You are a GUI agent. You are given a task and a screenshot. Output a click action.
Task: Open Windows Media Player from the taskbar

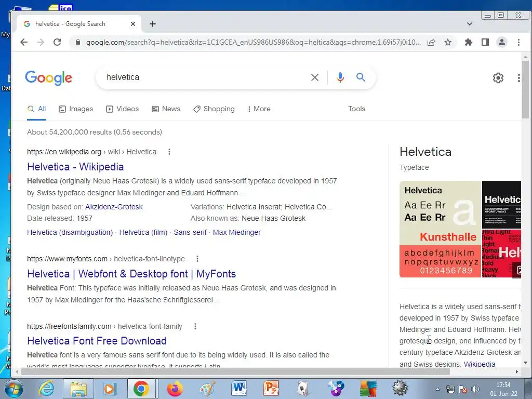point(110,389)
